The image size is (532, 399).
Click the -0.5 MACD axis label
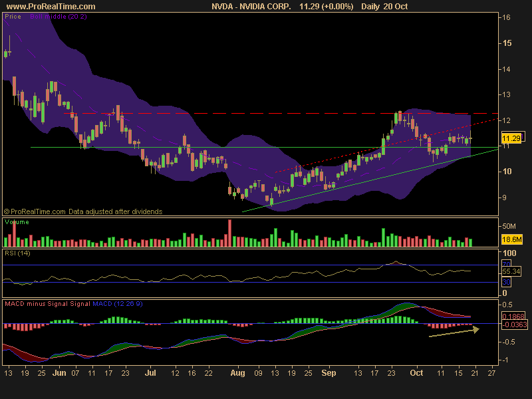point(509,342)
